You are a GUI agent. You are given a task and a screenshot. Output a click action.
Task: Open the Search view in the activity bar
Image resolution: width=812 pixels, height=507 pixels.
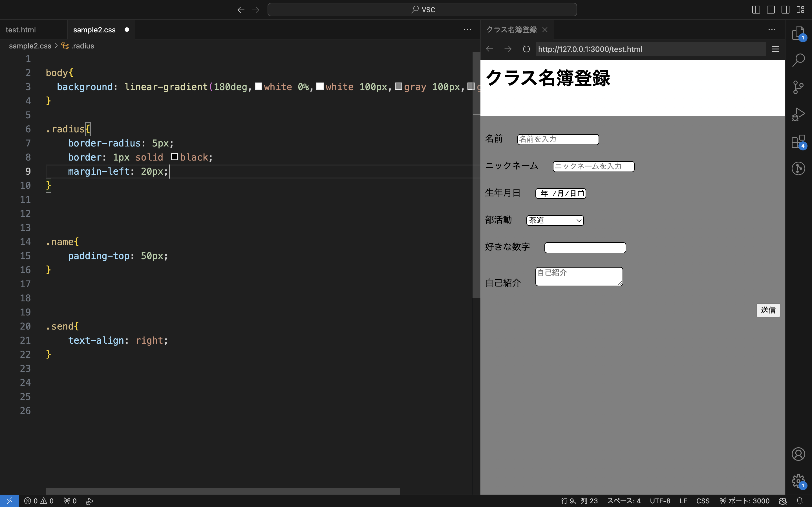tap(798, 60)
